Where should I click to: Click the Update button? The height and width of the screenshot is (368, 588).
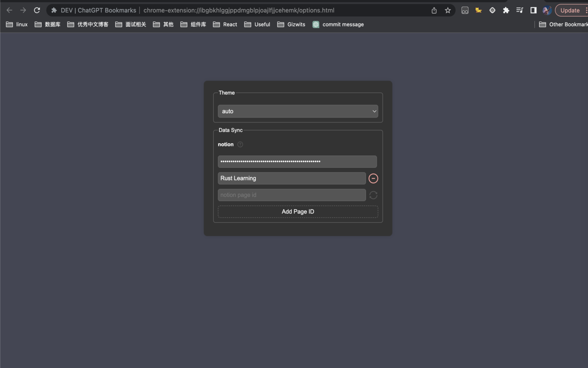coord(570,10)
